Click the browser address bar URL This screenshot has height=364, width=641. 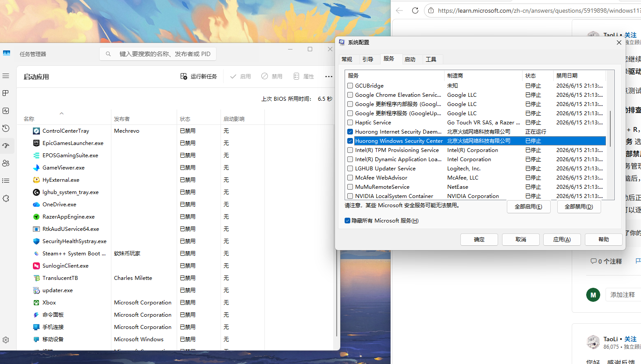pos(539,11)
